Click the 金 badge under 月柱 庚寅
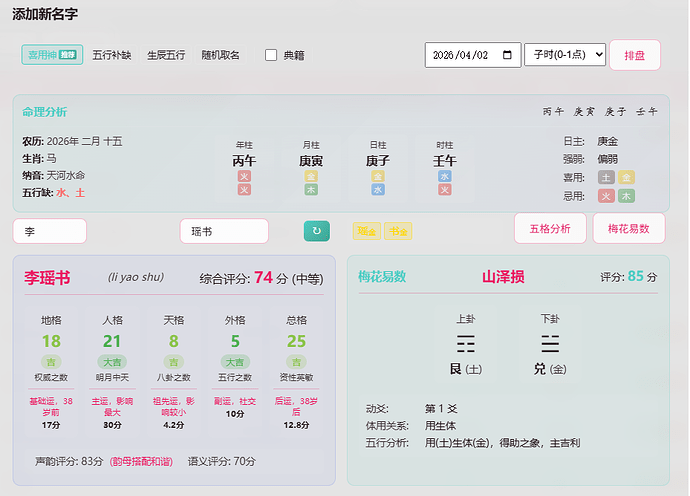This screenshot has width=690, height=496. 311,176
